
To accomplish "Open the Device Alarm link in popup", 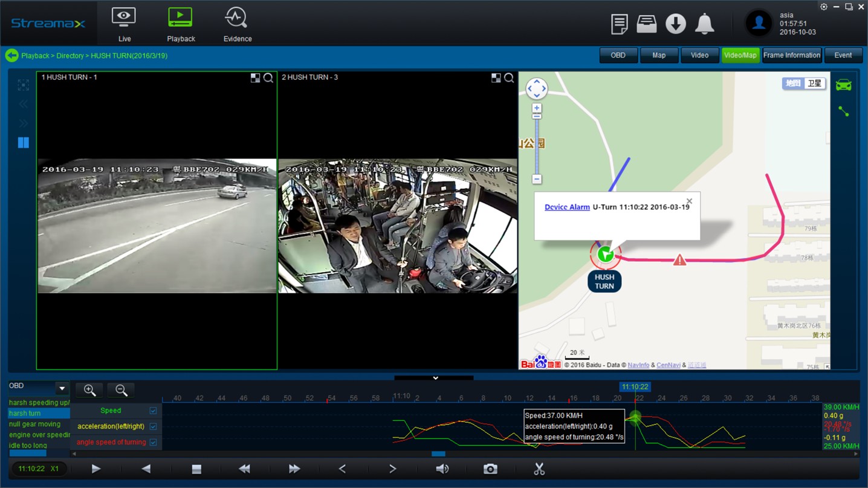I will (x=566, y=207).
